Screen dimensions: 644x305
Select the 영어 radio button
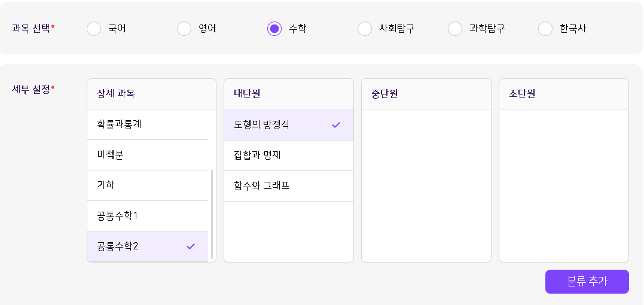(184, 29)
